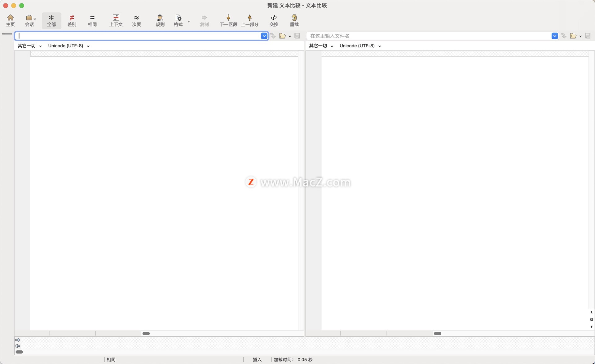Click the circle icon on the right edge

[x=591, y=319]
